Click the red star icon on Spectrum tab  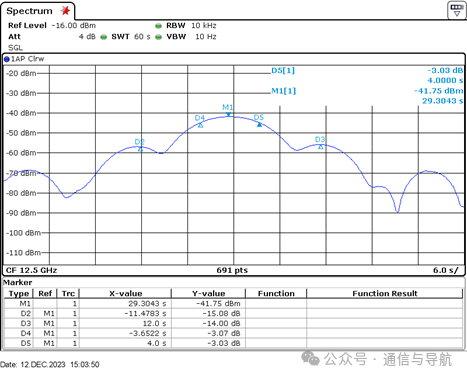click(x=65, y=11)
